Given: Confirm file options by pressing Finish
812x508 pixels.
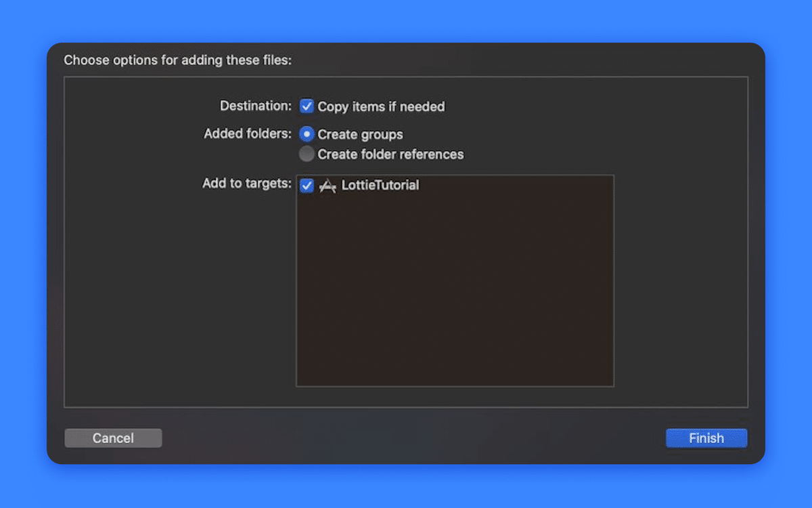Looking at the screenshot, I should (706, 438).
